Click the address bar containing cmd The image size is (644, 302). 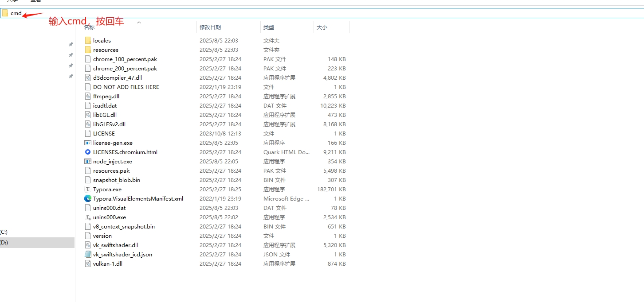(x=322, y=13)
